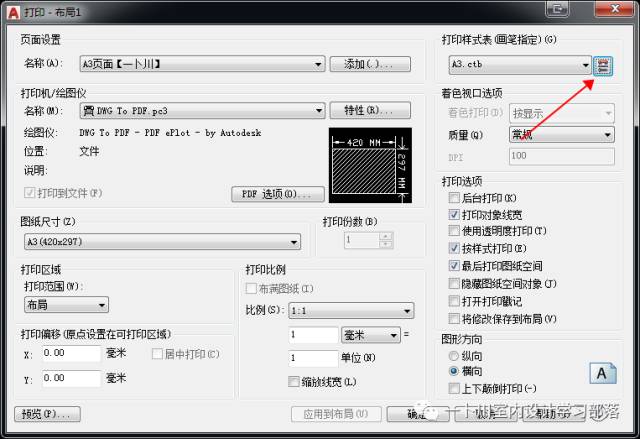Open the plot style table editor icon
The width and height of the screenshot is (640, 439).
click(x=603, y=66)
